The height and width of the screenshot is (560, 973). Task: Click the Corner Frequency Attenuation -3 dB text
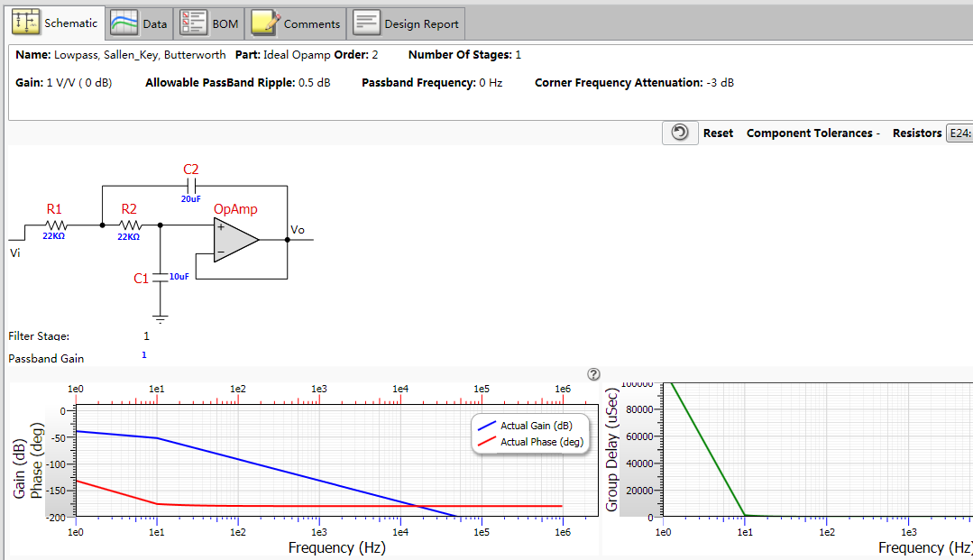(634, 83)
